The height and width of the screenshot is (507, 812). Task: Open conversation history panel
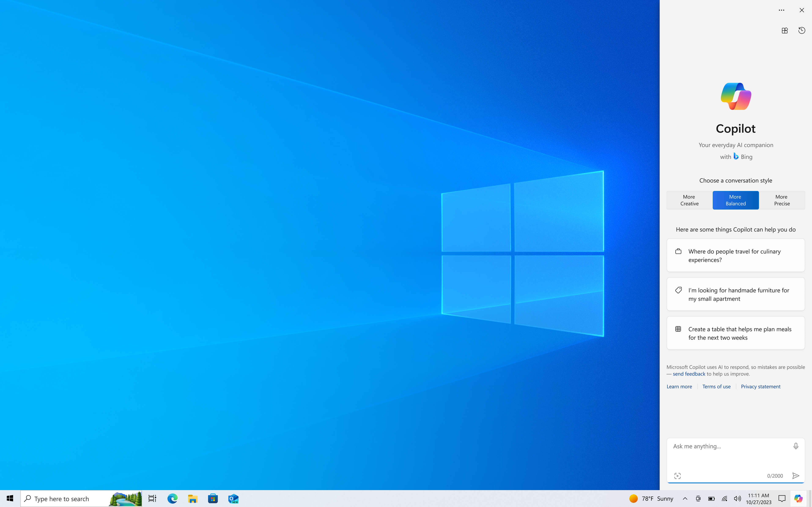click(x=801, y=30)
